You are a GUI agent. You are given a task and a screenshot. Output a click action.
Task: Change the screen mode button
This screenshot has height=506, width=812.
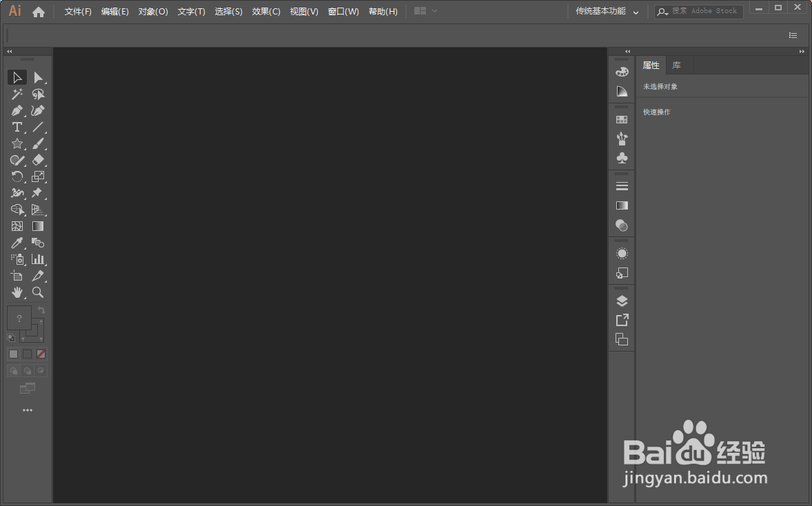click(28, 388)
